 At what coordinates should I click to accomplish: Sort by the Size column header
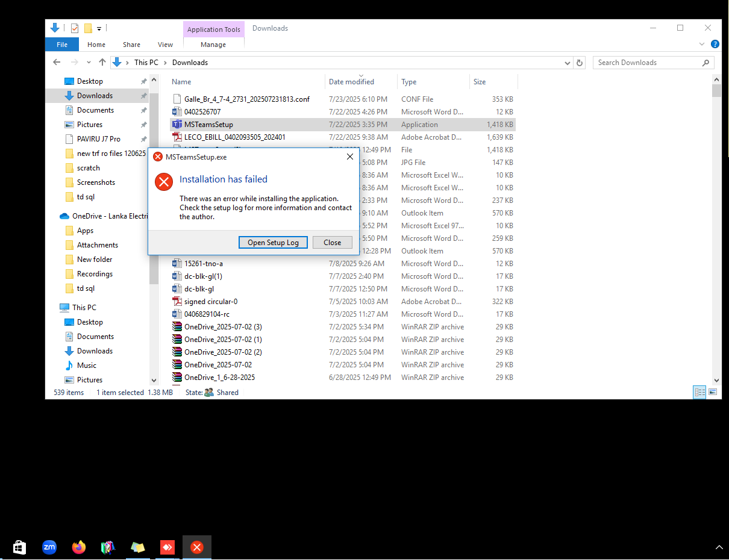493,82
